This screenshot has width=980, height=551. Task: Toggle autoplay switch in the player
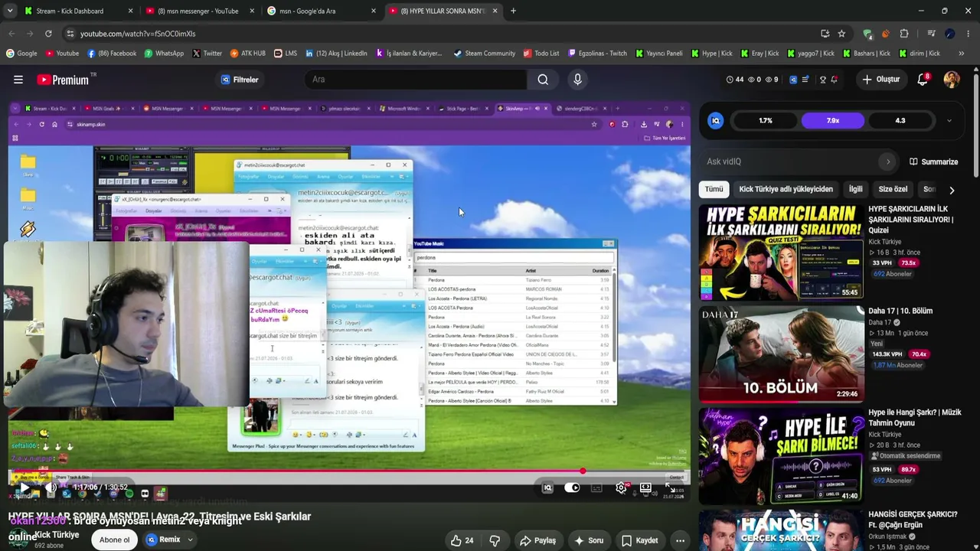click(572, 487)
